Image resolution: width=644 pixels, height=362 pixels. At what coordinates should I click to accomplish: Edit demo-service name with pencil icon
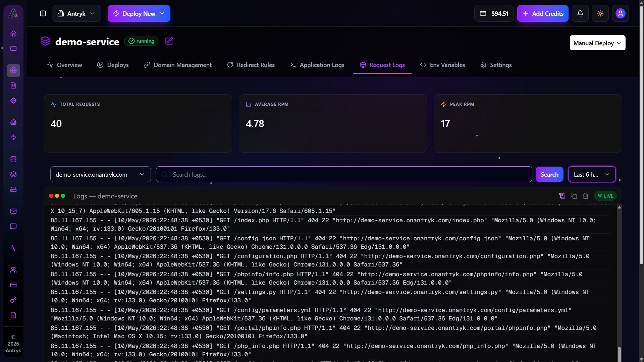point(169,41)
